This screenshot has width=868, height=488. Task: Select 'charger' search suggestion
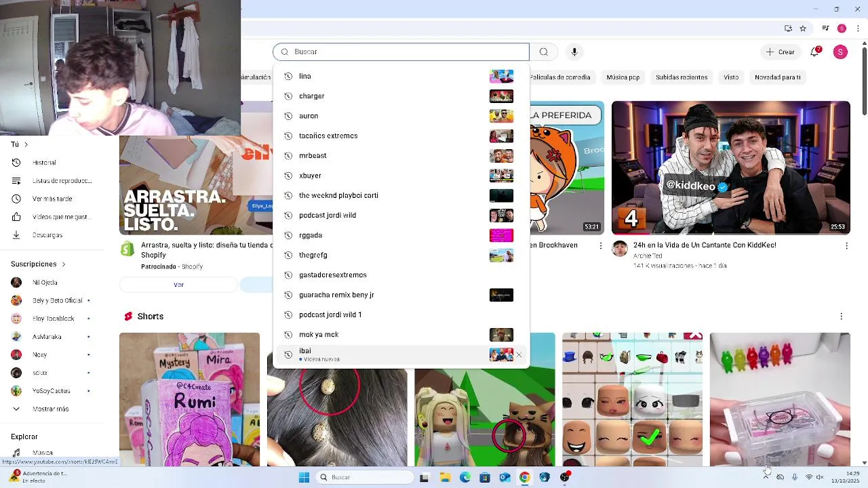401,96
